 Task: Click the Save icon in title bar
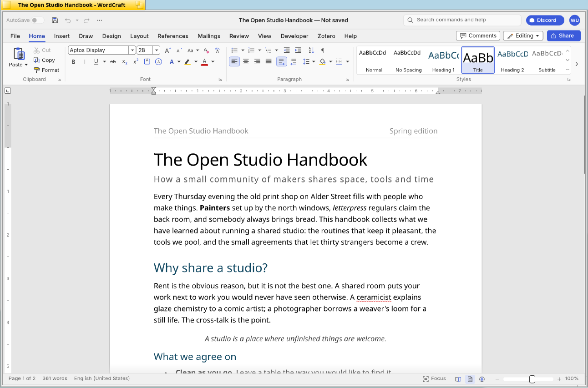pyautogui.click(x=55, y=20)
